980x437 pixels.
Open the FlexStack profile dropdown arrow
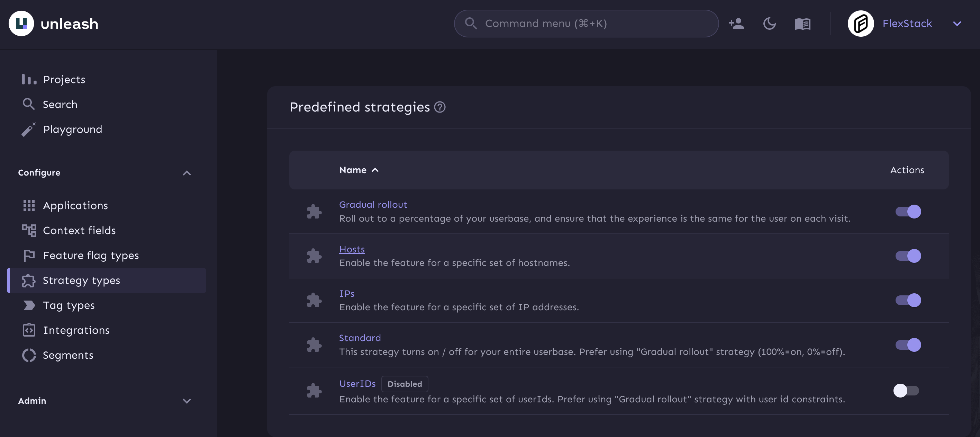(x=957, y=24)
